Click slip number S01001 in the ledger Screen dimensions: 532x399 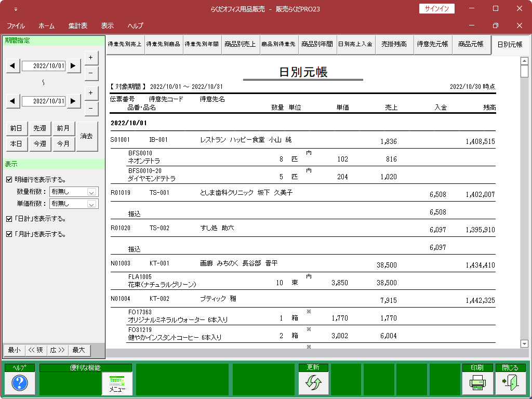[x=120, y=140]
